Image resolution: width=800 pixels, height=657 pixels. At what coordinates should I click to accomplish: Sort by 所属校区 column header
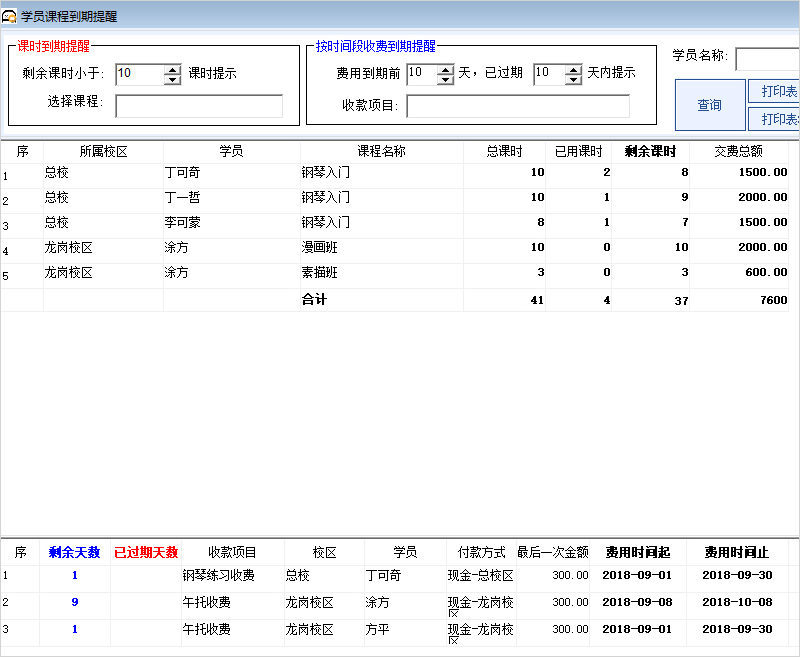point(104,151)
